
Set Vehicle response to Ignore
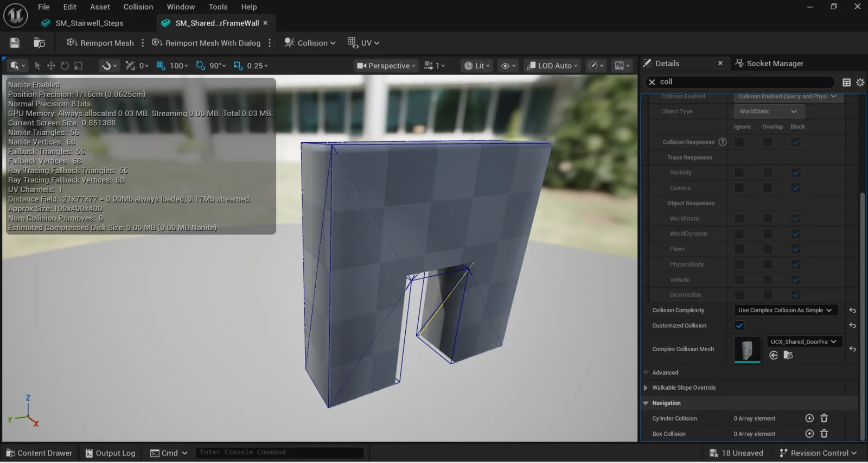click(x=739, y=280)
